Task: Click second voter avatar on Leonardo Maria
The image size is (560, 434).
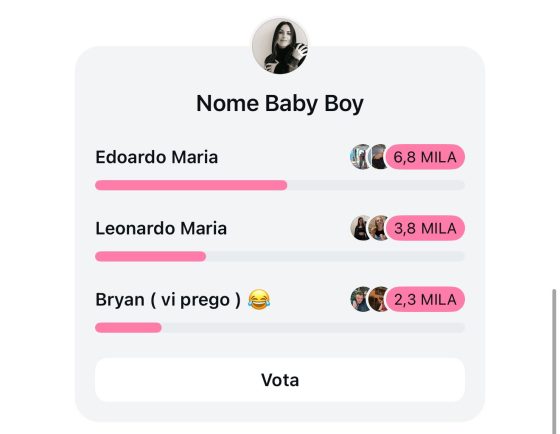Action: (x=379, y=228)
